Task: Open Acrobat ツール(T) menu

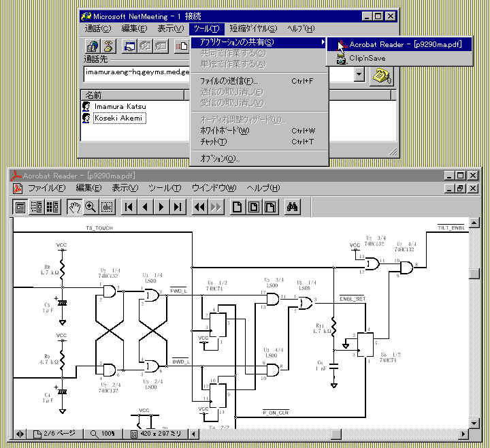Action: coord(165,188)
